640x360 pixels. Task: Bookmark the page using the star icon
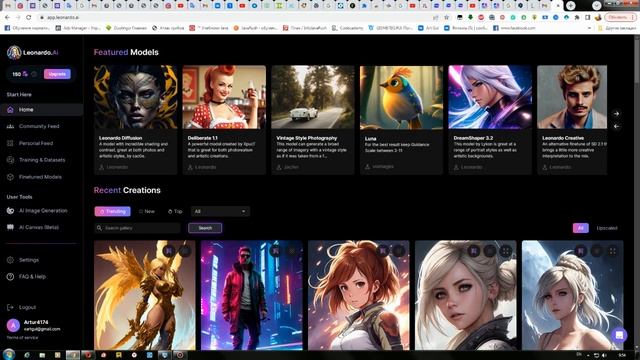pyautogui.click(x=447, y=18)
